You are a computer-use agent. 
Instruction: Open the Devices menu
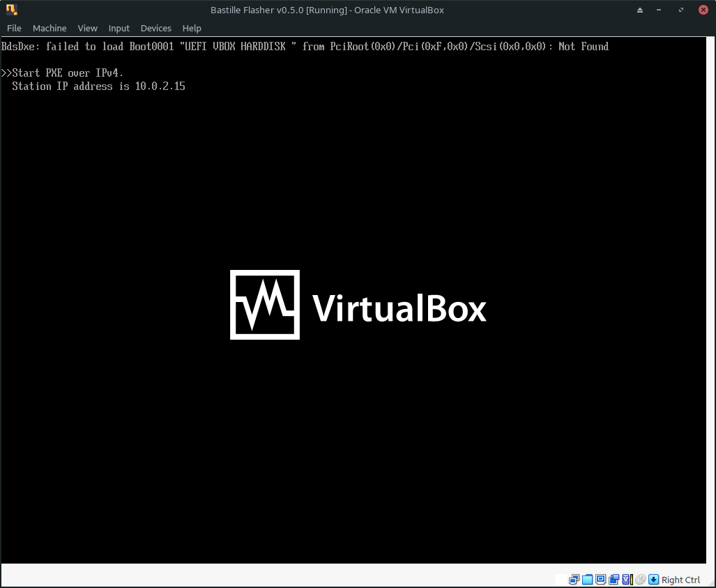click(x=155, y=29)
